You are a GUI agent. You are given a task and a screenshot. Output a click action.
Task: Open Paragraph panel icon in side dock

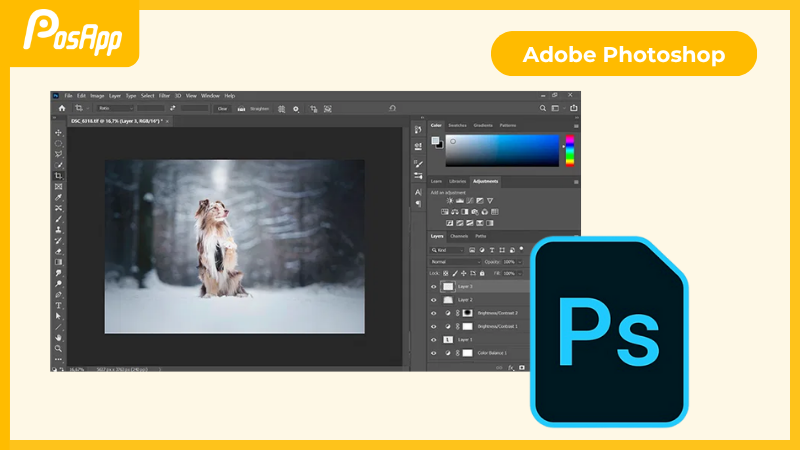pyautogui.click(x=418, y=204)
